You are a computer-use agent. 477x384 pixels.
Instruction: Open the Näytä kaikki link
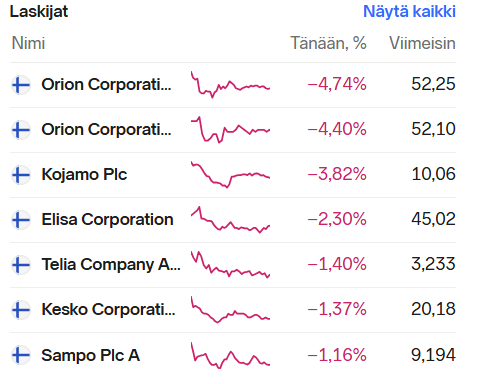409,12
